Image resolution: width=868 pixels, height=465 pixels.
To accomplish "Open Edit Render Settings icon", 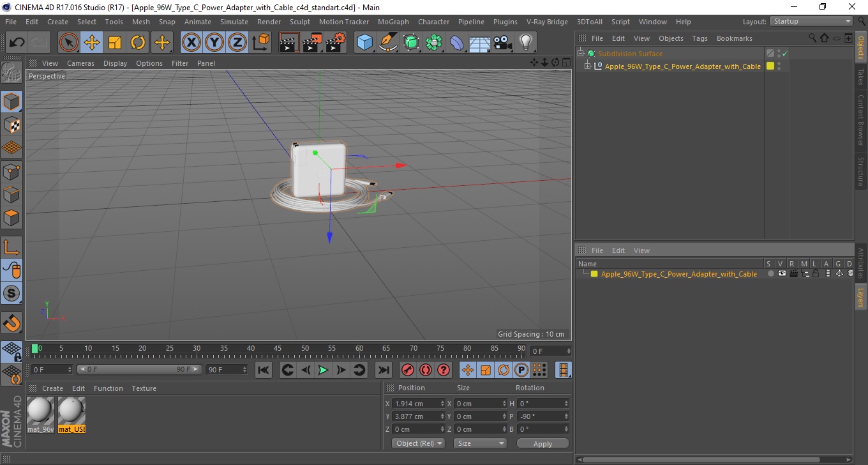I will click(x=336, y=43).
